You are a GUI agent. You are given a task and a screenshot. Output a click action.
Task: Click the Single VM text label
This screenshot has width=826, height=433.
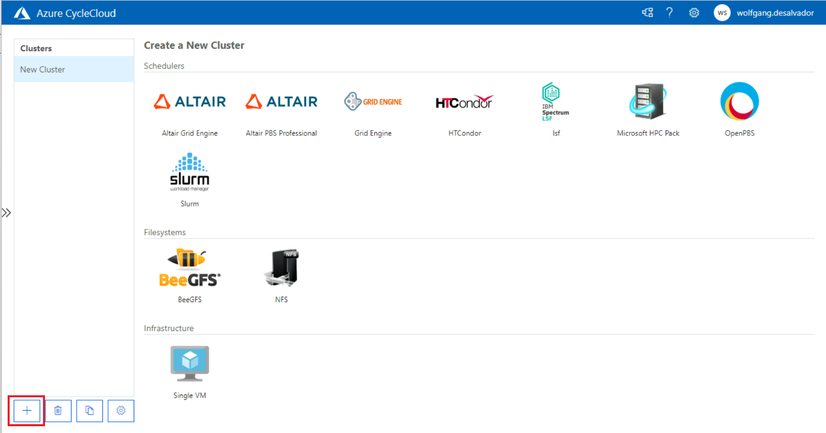point(190,396)
